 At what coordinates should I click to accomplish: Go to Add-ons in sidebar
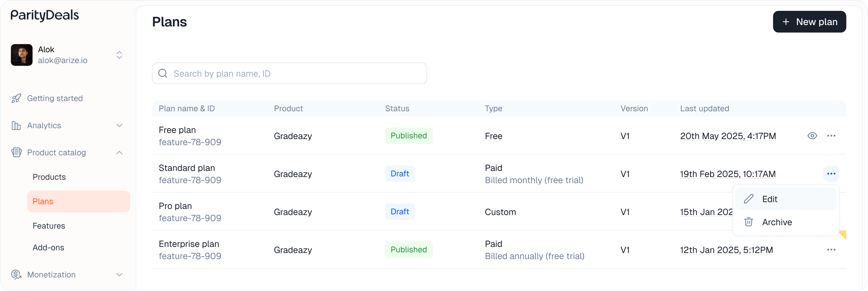pyautogui.click(x=49, y=248)
